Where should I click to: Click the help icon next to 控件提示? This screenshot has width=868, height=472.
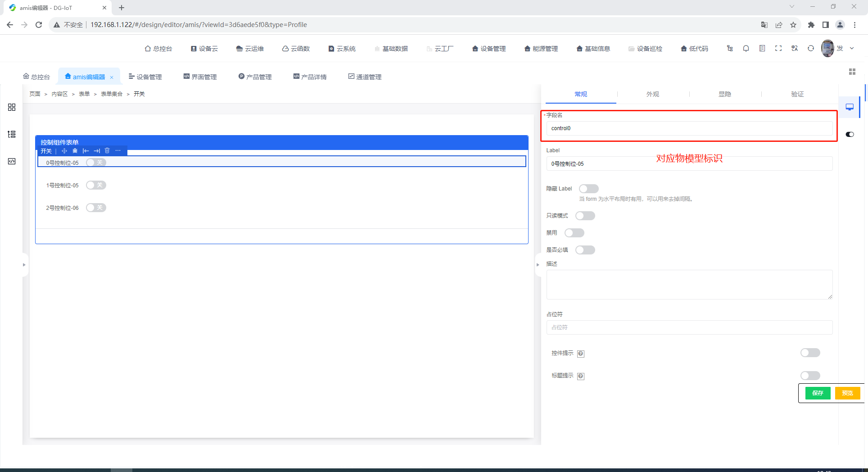[581, 354]
